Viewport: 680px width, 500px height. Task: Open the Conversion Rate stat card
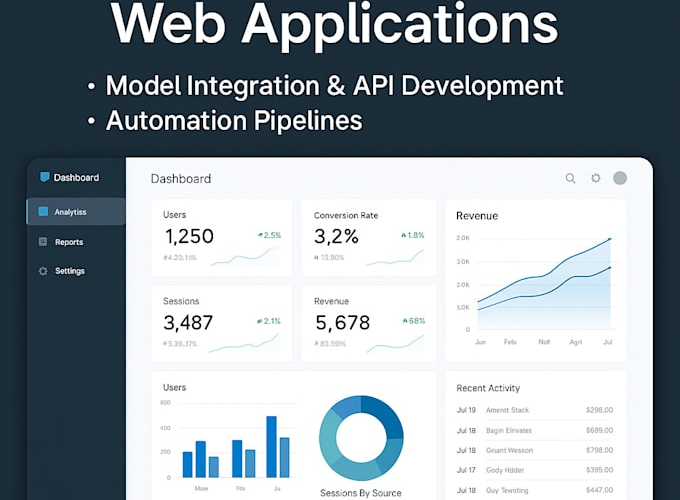click(x=369, y=238)
